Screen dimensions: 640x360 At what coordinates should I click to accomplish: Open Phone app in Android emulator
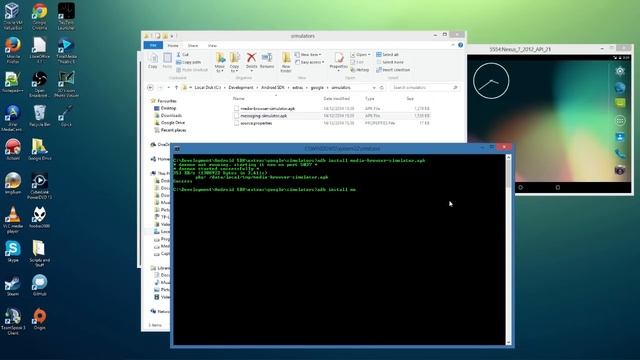pos(620,153)
